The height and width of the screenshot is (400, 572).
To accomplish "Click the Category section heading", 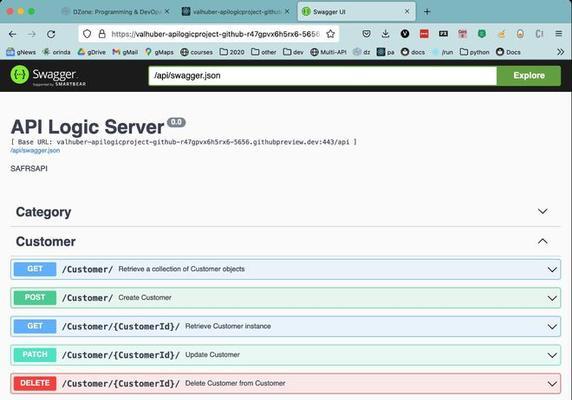I will [43, 212].
